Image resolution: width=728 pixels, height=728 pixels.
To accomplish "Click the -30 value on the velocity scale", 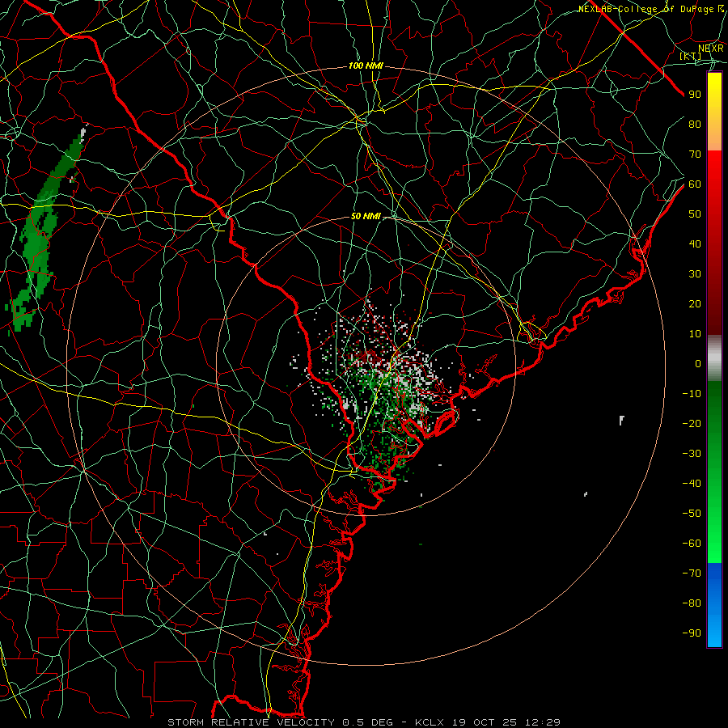I will [x=692, y=454].
